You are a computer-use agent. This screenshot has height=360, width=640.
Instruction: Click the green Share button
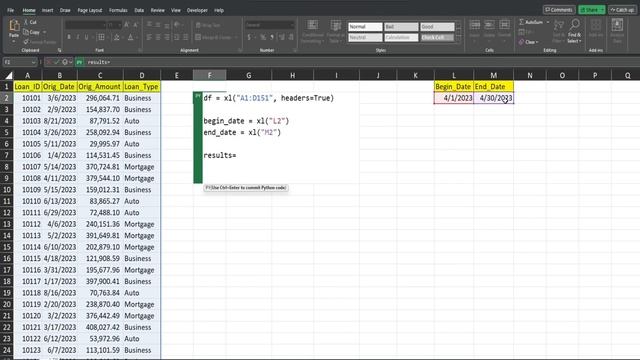591,10
